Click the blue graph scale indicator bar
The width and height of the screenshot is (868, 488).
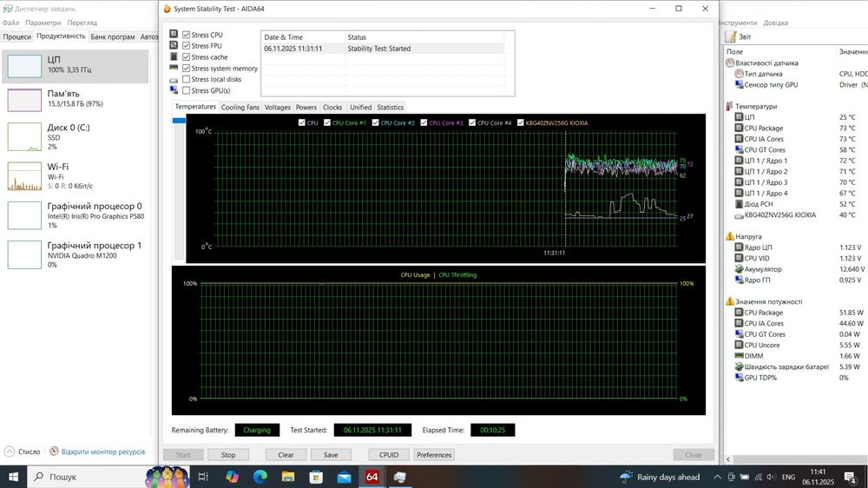[x=179, y=120]
